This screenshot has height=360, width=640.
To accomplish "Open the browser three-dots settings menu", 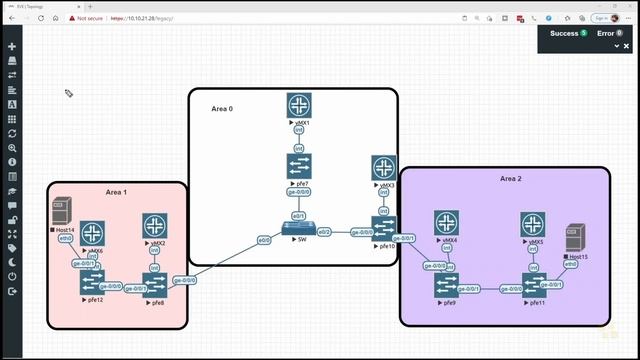I will 629,18.
